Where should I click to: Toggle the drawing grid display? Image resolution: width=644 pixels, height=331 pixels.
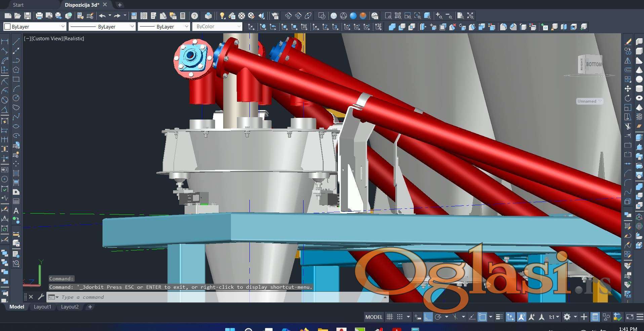coord(390,317)
